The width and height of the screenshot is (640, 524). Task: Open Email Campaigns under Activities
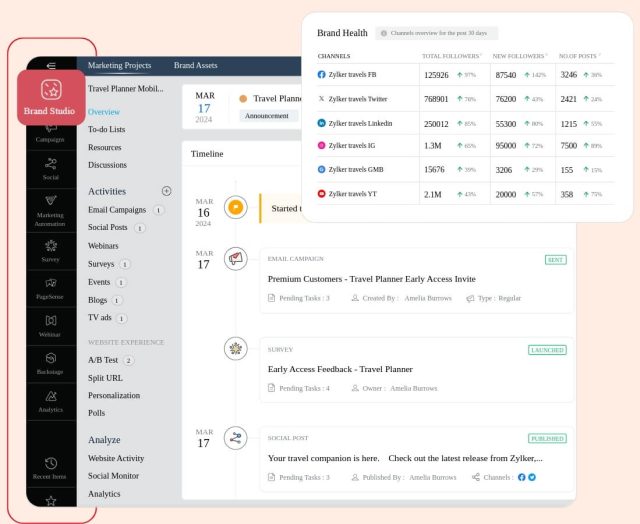point(117,210)
